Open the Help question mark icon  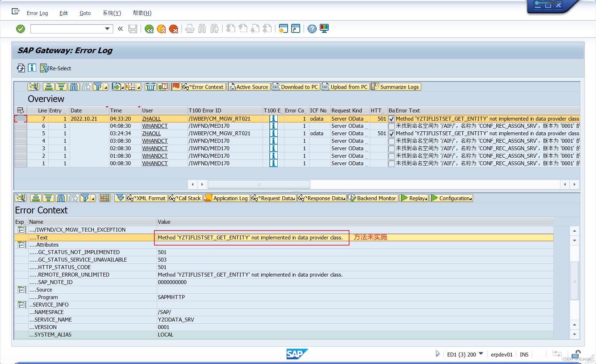(x=312, y=29)
